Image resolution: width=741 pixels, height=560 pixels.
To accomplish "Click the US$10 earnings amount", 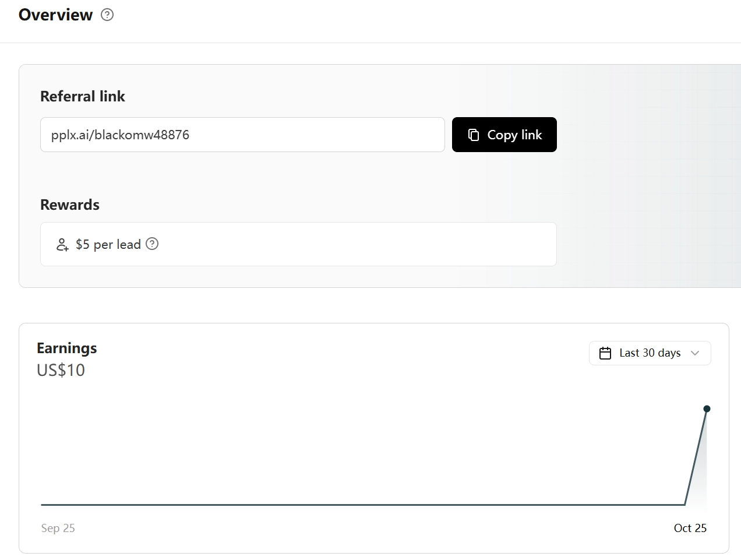I will pyautogui.click(x=61, y=370).
